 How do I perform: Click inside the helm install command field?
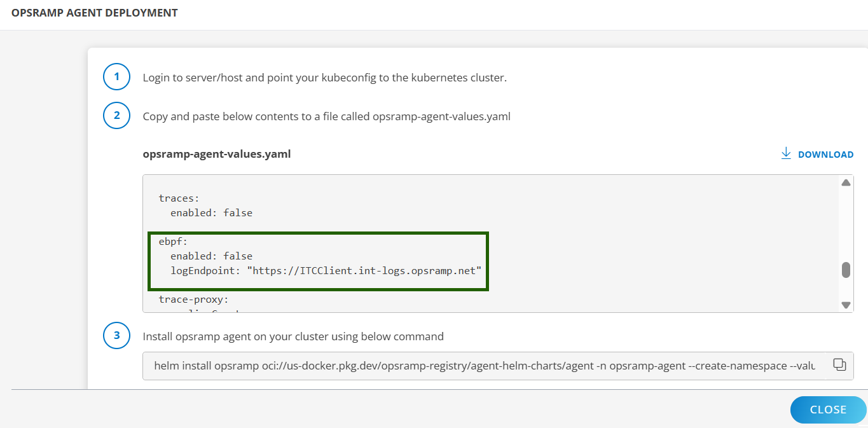tap(483, 366)
